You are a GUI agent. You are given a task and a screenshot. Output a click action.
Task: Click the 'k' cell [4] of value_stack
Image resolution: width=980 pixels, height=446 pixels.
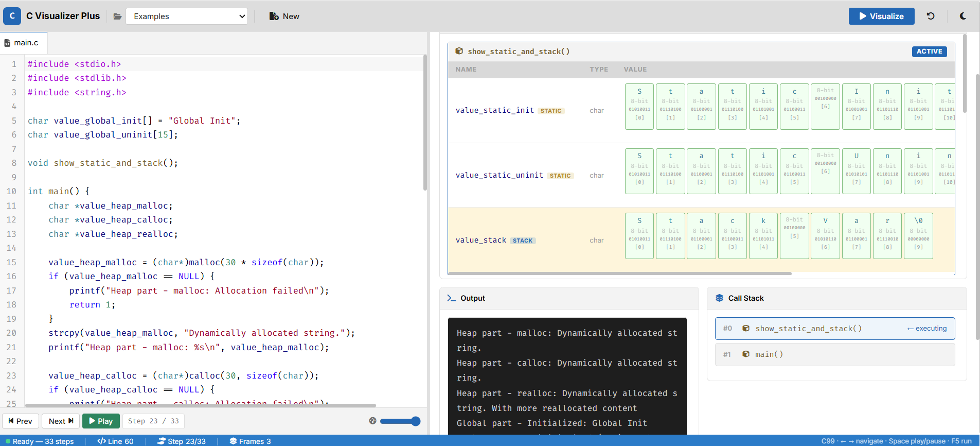coord(763,236)
